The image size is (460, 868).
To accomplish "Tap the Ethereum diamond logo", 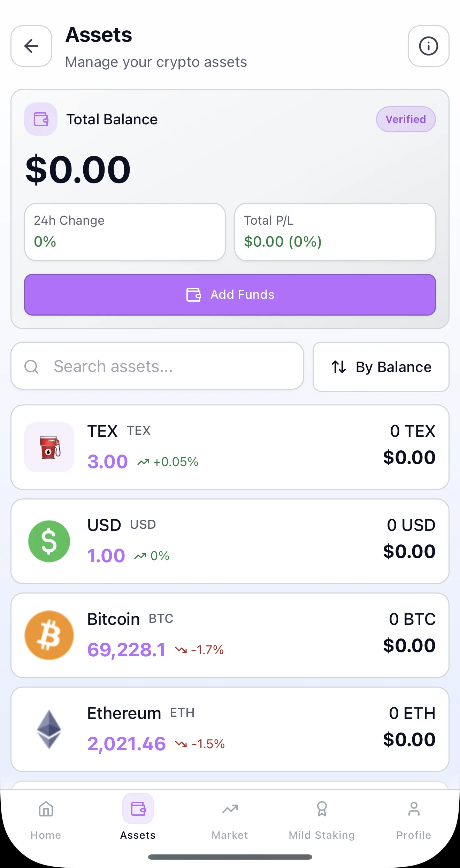I will coord(49,729).
